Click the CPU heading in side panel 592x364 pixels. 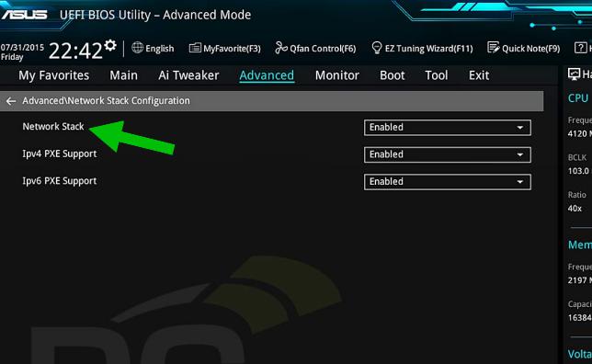point(578,97)
